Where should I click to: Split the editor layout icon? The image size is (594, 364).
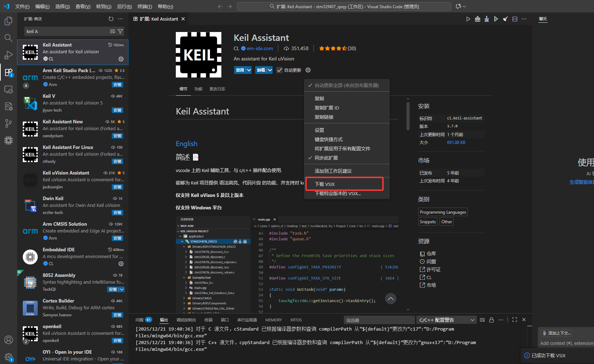515,19
